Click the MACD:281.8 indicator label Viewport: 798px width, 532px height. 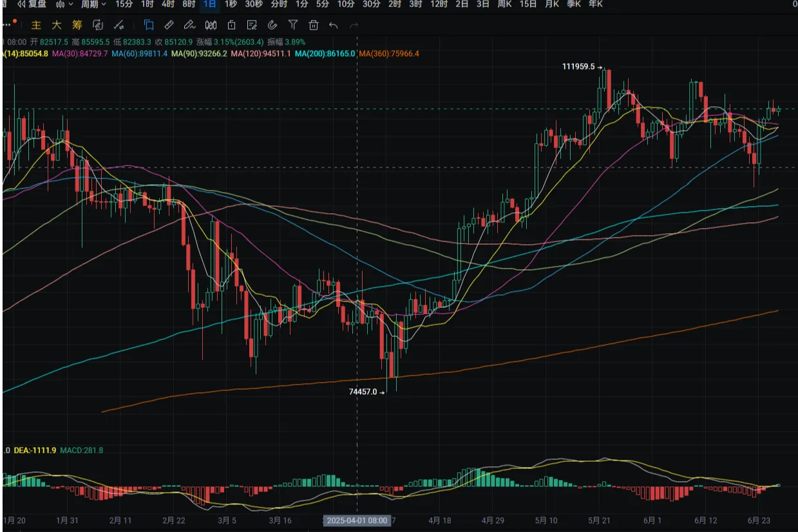coord(81,450)
